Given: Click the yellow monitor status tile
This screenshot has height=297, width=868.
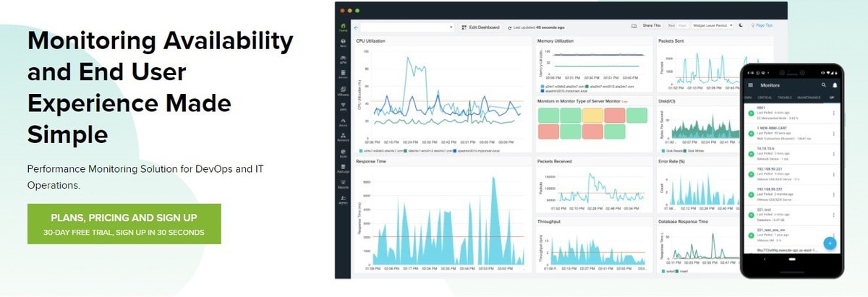Looking at the screenshot, I should pos(592,116).
